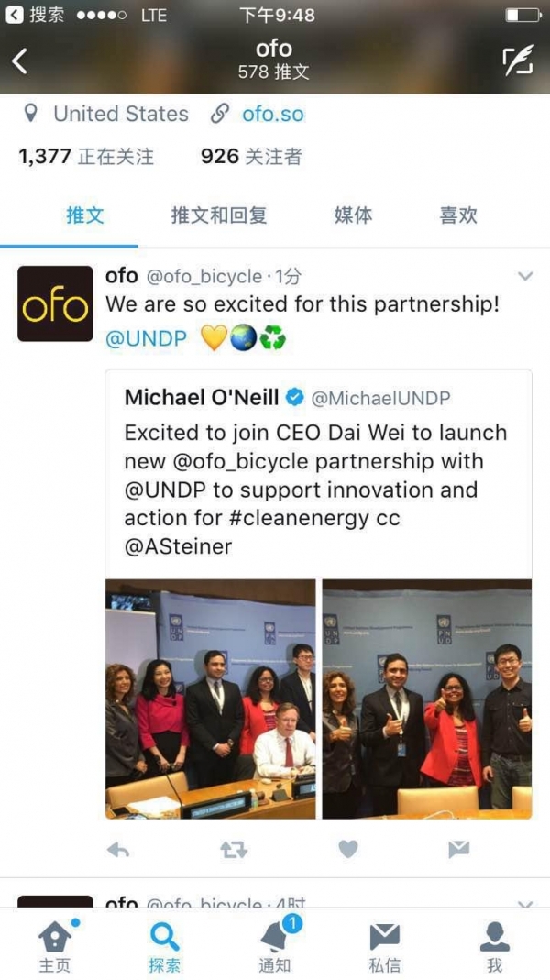Tap the direct message envelope icon under tweet
The width and height of the screenshot is (550, 980).
pos(459,850)
